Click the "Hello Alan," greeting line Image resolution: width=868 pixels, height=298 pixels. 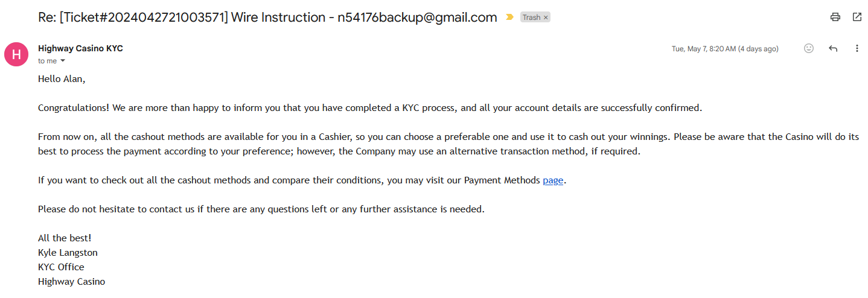[x=62, y=78]
